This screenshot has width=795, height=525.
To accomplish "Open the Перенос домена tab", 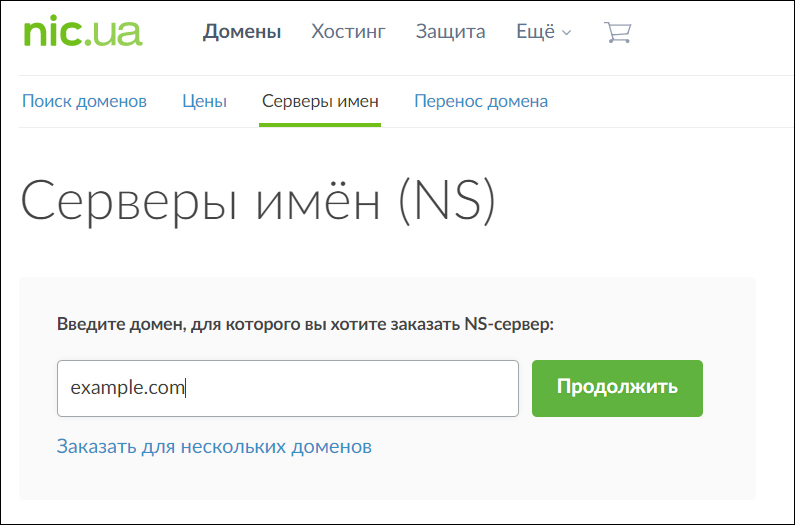I will [x=481, y=101].
